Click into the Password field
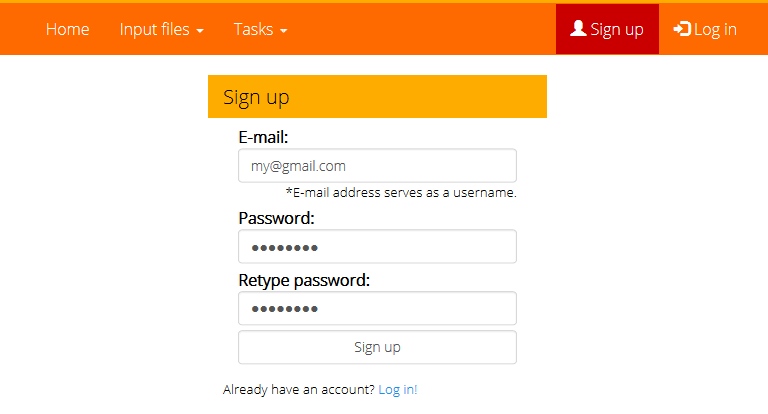768x414 pixels. [377, 247]
